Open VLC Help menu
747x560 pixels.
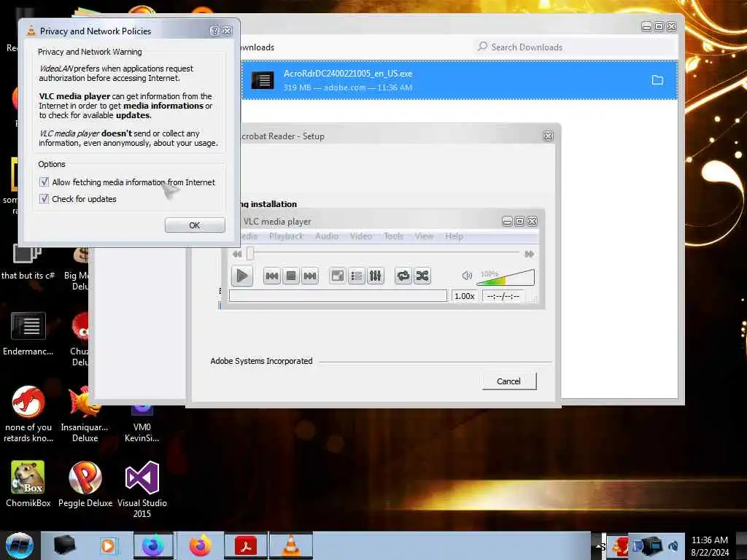[454, 236]
